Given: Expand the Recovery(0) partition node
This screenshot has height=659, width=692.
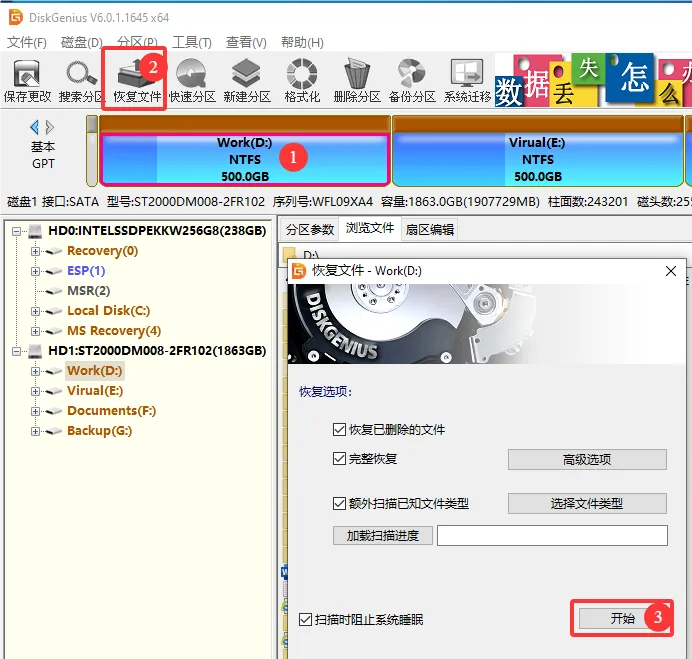Looking at the screenshot, I should click(35, 251).
